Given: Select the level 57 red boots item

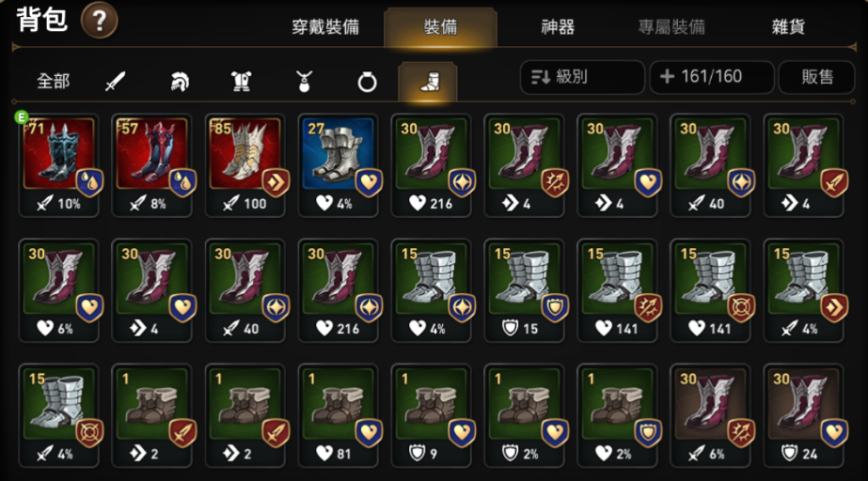Looking at the screenshot, I should (x=151, y=166).
